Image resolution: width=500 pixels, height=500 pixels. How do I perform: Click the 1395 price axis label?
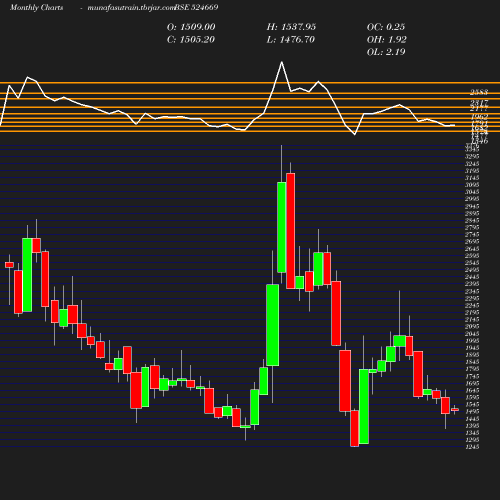tap(472, 426)
